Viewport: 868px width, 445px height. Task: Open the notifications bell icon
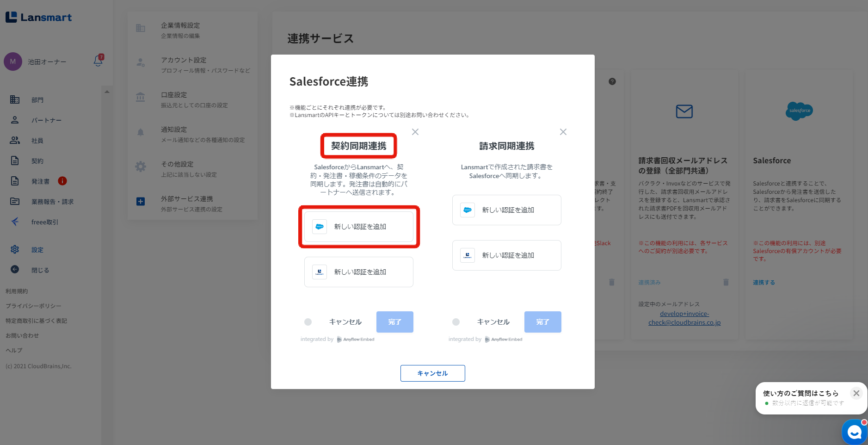point(98,61)
